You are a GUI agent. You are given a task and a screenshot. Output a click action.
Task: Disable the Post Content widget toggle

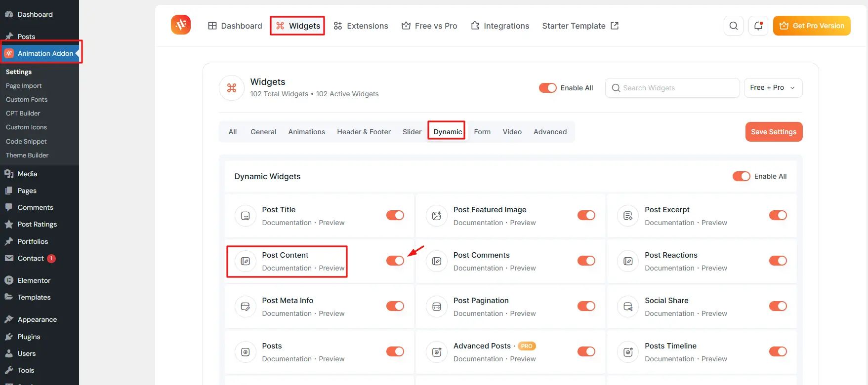click(x=395, y=261)
